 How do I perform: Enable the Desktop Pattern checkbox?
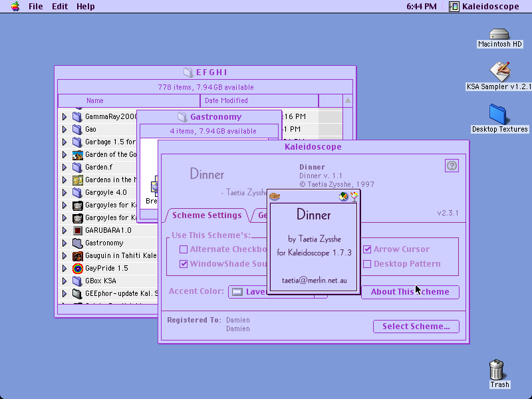tap(367, 264)
